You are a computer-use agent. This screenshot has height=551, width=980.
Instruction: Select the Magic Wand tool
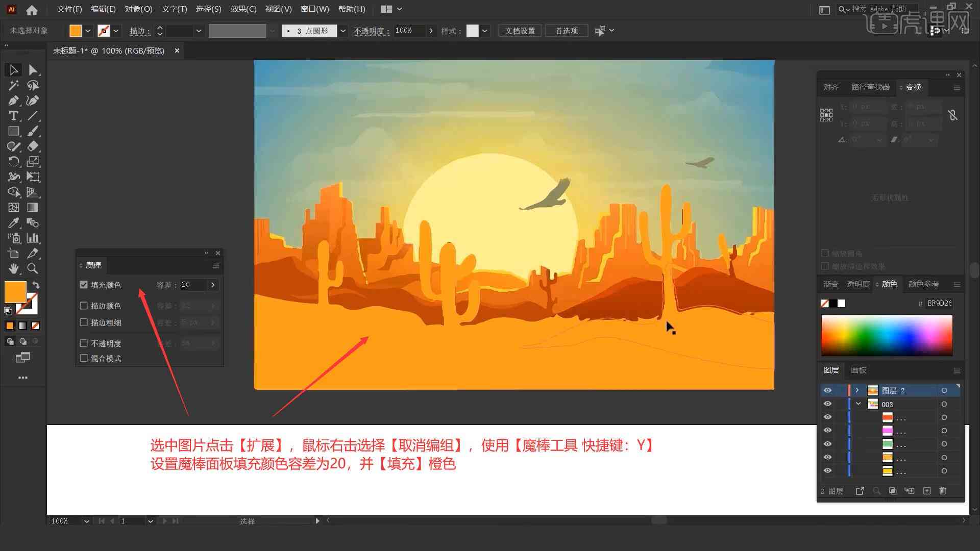tap(12, 85)
